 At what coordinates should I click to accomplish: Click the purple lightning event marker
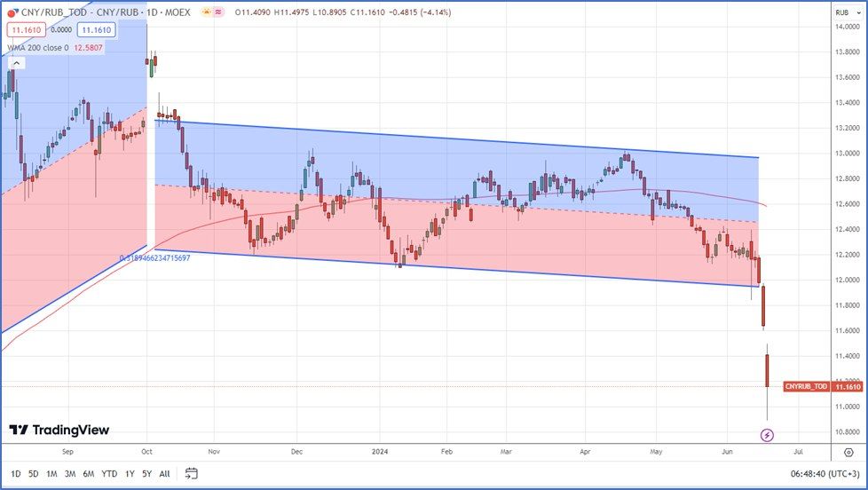[x=768, y=435]
